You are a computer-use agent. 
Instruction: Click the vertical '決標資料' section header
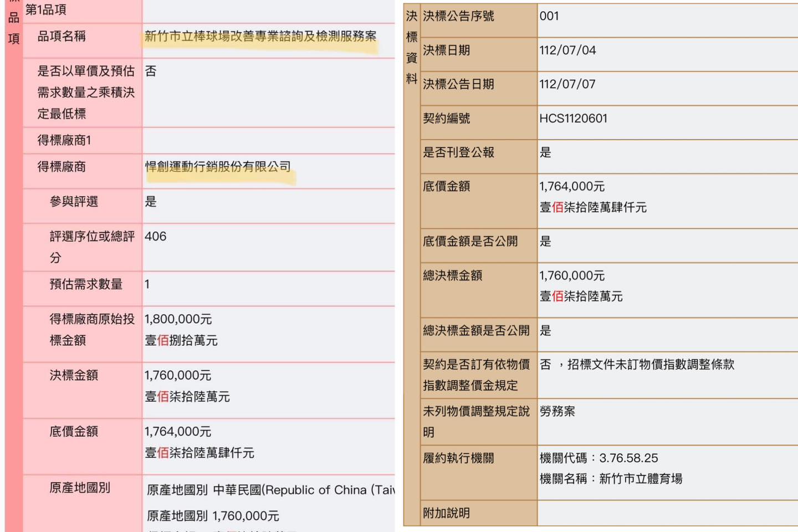point(411,48)
